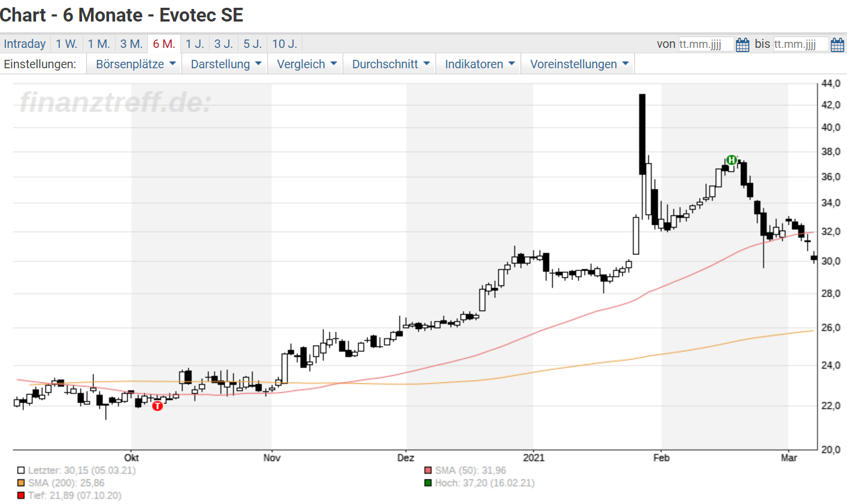Click the 'Einstellungen:' label
This screenshot has height=504, width=847.
pyautogui.click(x=40, y=64)
